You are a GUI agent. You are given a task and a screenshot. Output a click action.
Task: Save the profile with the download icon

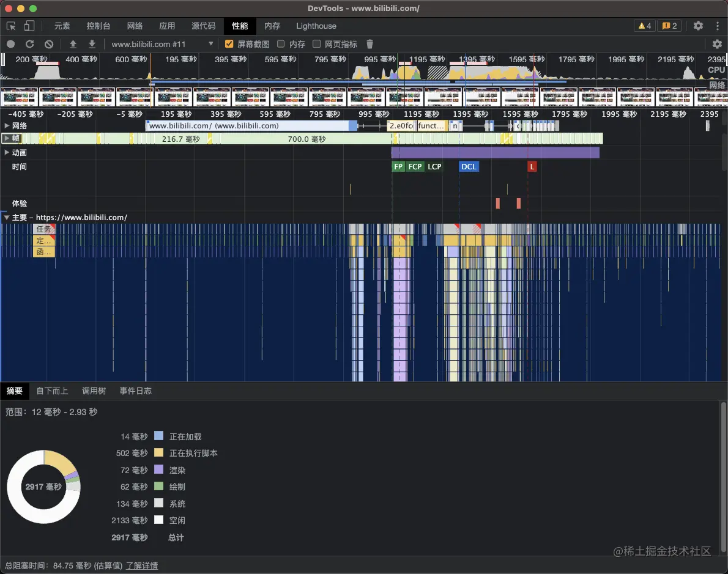pos(92,44)
